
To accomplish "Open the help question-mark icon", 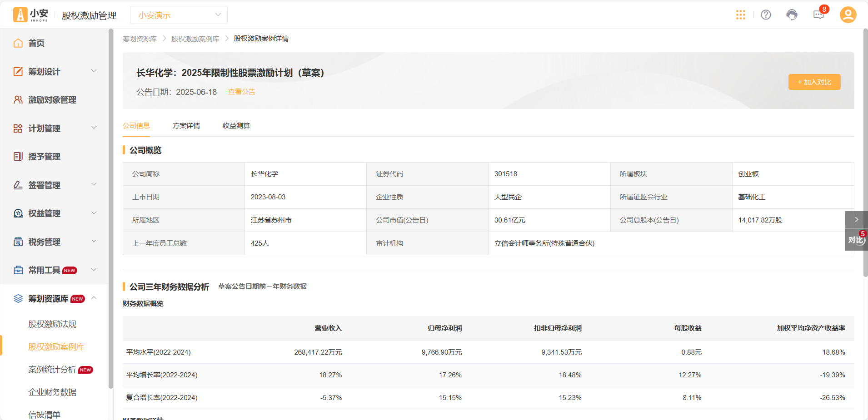I will point(766,15).
